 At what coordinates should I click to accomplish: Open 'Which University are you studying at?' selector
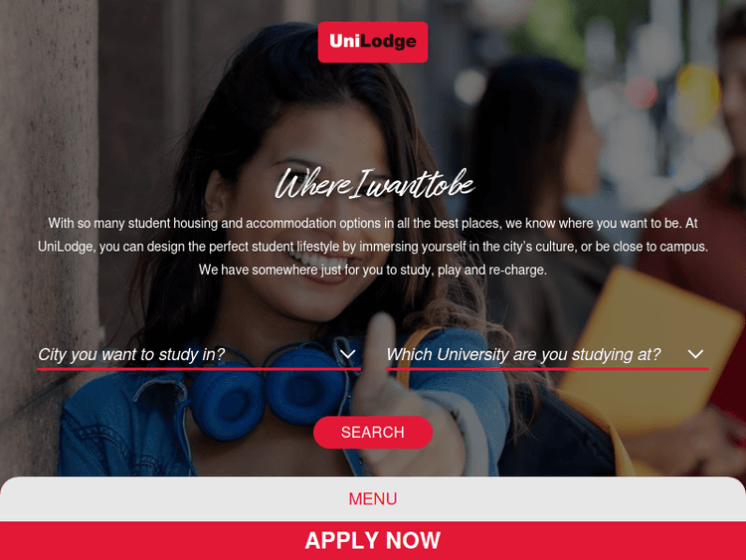(547, 355)
